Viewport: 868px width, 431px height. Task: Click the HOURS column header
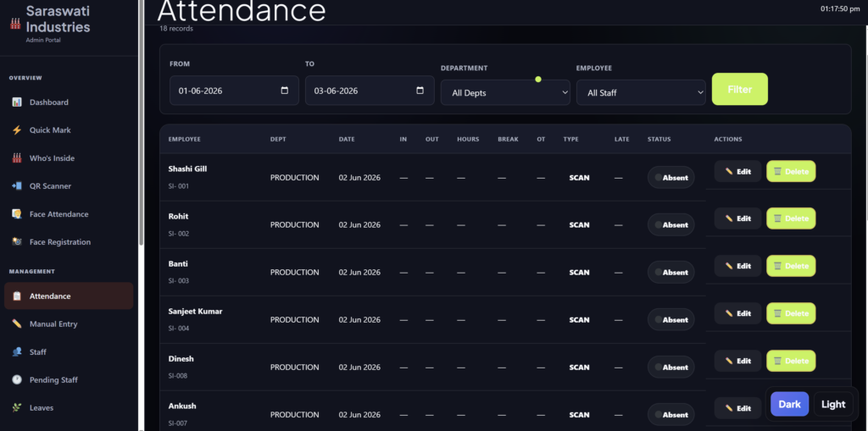(x=468, y=140)
